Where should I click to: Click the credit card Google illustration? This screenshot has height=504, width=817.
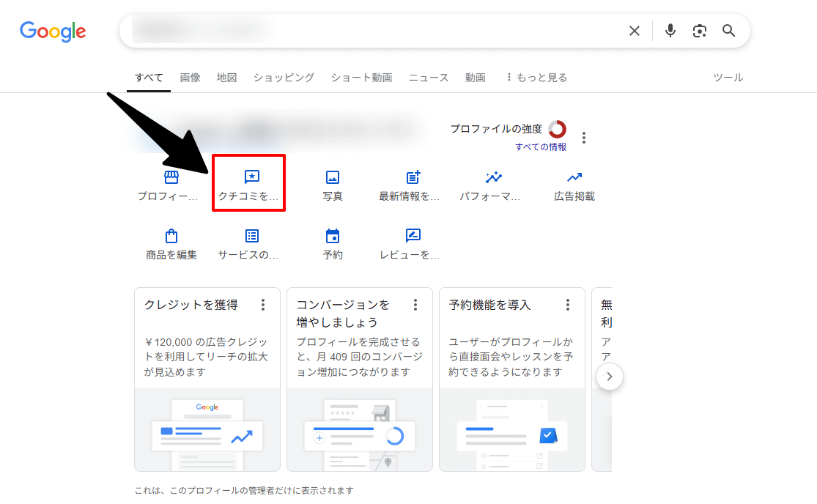(207, 430)
